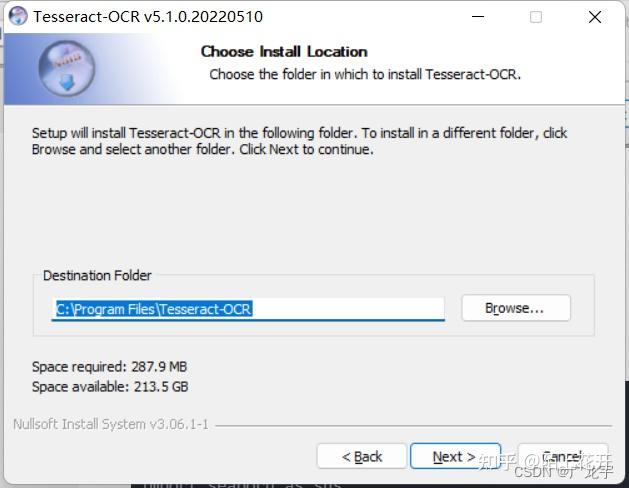The width and height of the screenshot is (629, 488).
Task: Click the Setup will install Tesseract-OCR instruction text
Action: [299, 141]
